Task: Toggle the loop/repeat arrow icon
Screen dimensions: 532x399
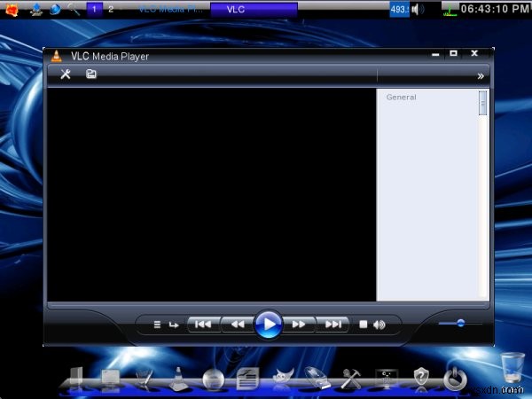Action: [174, 325]
